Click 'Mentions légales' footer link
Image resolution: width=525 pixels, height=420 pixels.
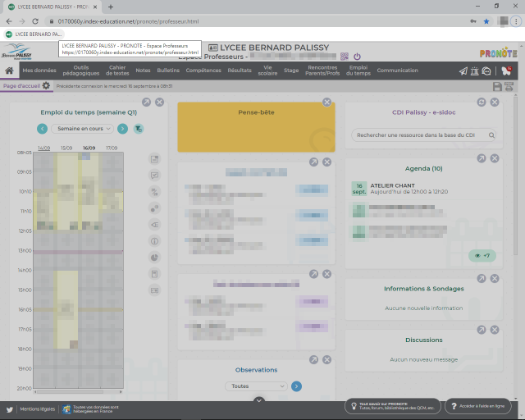pyautogui.click(x=37, y=408)
